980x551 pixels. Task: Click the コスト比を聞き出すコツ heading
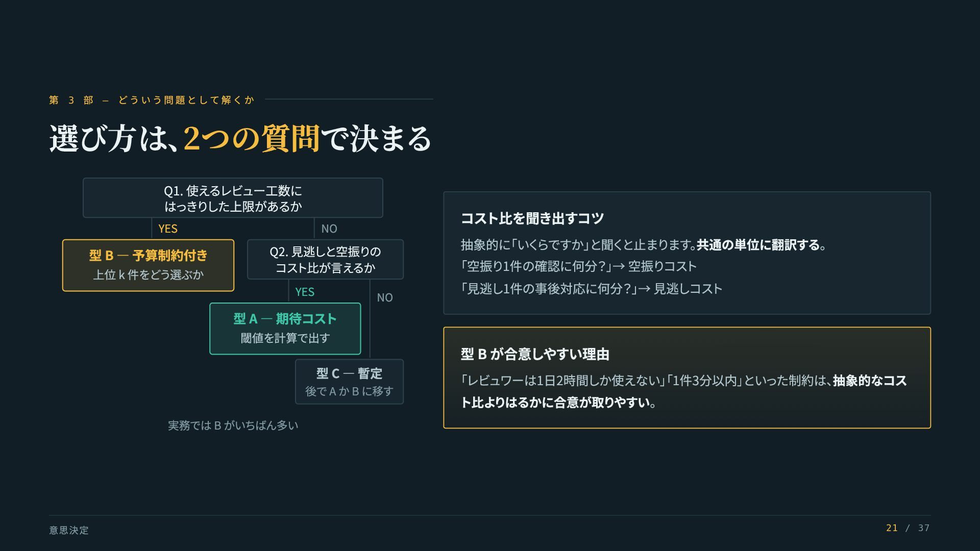pyautogui.click(x=532, y=218)
